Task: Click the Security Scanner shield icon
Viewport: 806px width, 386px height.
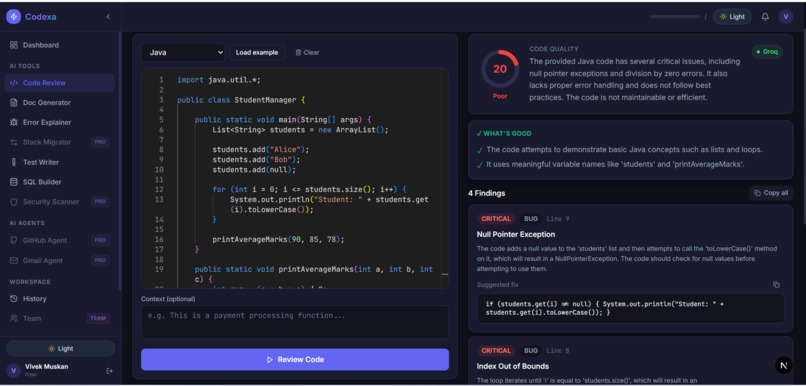Action: (x=14, y=202)
